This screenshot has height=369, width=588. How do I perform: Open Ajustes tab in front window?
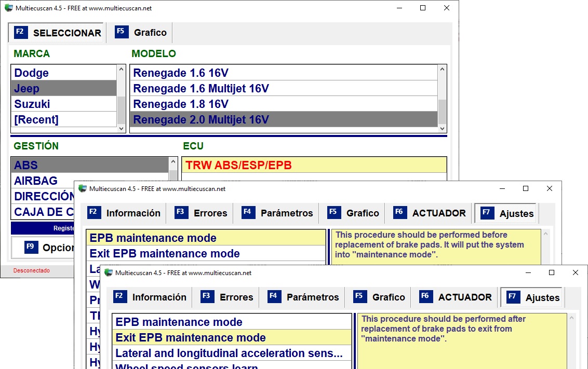[532, 297]
